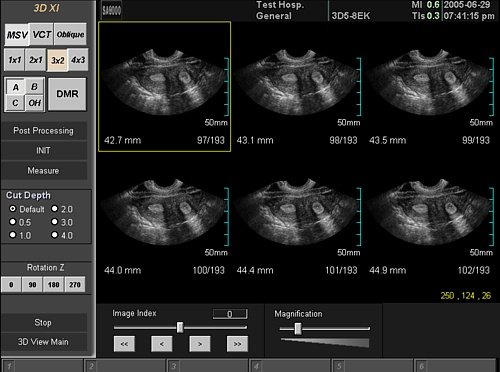Switch to the VCT view mode
This screenshot has width=500, height=372.
42,34
